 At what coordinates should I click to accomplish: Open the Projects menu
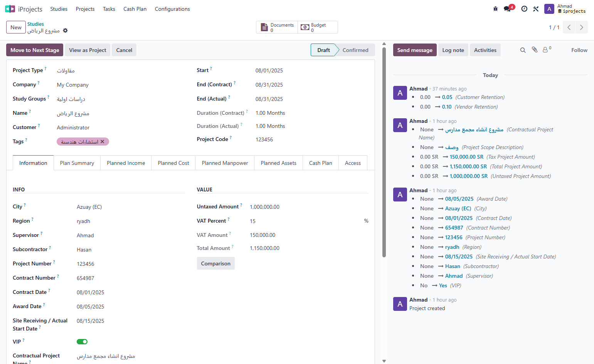[x=85, y=9]
